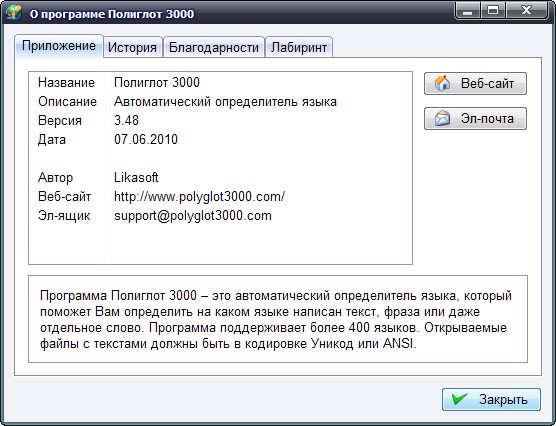This screenshot has height=426, width=556.
Task: Click the program description paragraph text
Action: point(276,319)
